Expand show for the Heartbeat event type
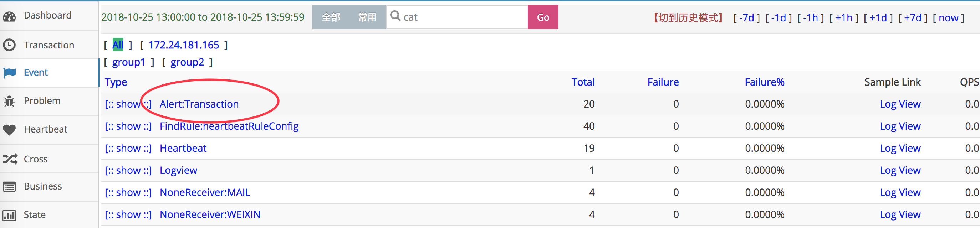 coord(128,148)
